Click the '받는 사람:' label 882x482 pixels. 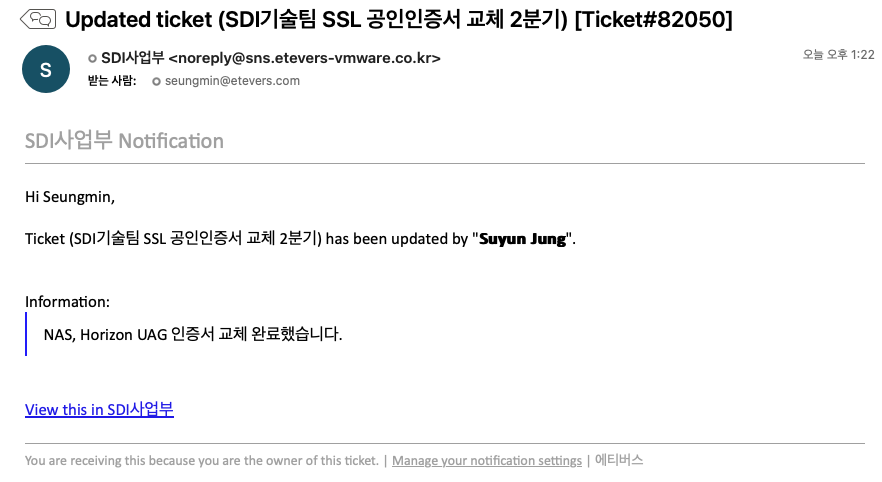pyautogui.click(x=112, y=81)
